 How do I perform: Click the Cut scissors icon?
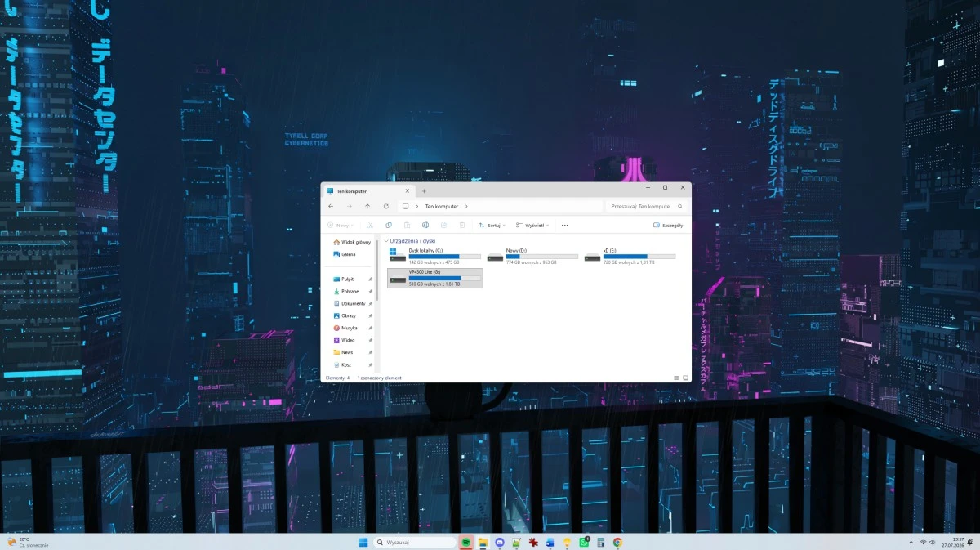(370, 225)
